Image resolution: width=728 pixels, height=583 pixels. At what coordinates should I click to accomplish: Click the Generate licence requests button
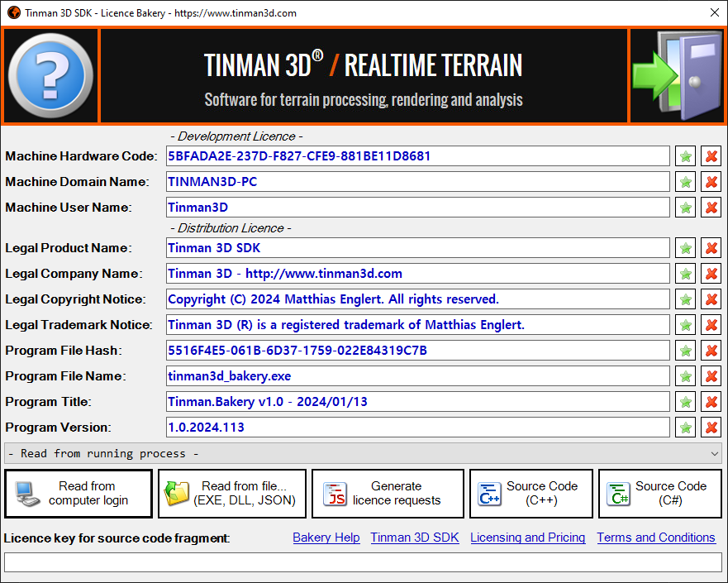tap(388, 494)
